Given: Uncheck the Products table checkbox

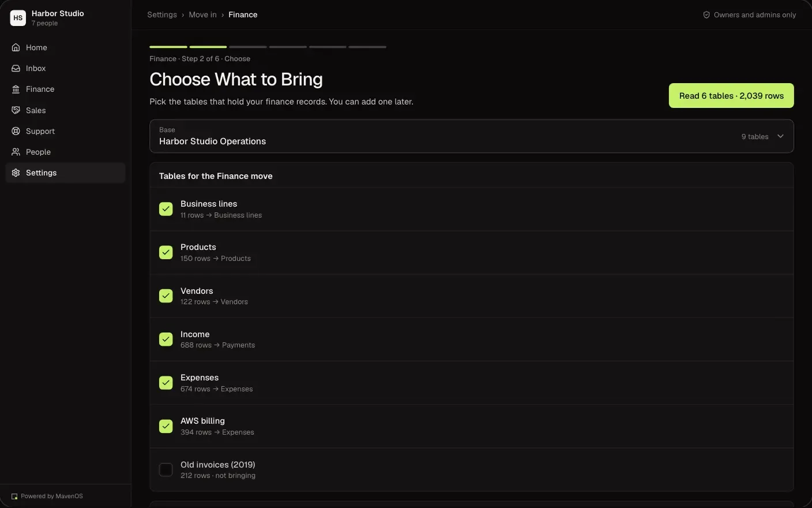Looking at the screenshot, I should tap(166, 252).
